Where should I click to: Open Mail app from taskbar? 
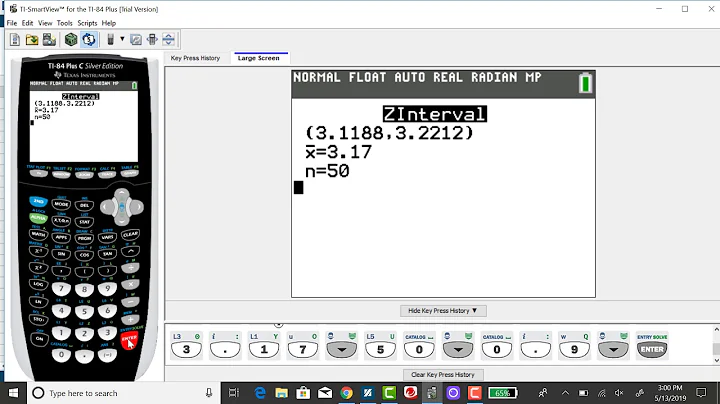pos(325,393)
